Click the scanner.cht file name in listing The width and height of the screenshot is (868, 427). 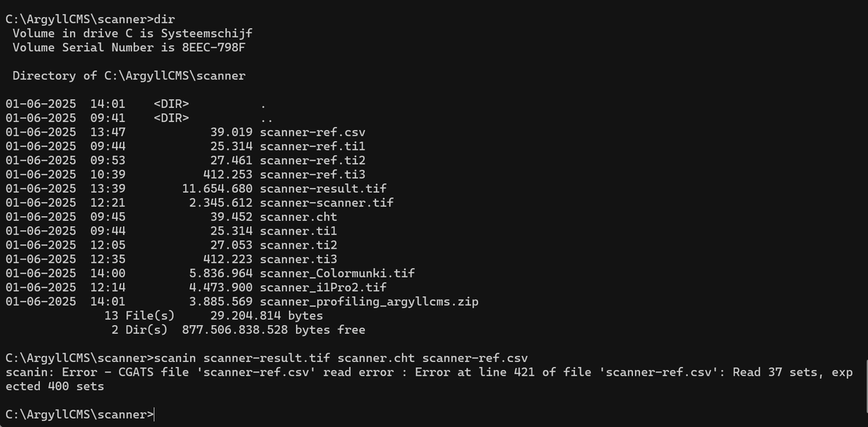pyautogui.click(x=298, y=217)
